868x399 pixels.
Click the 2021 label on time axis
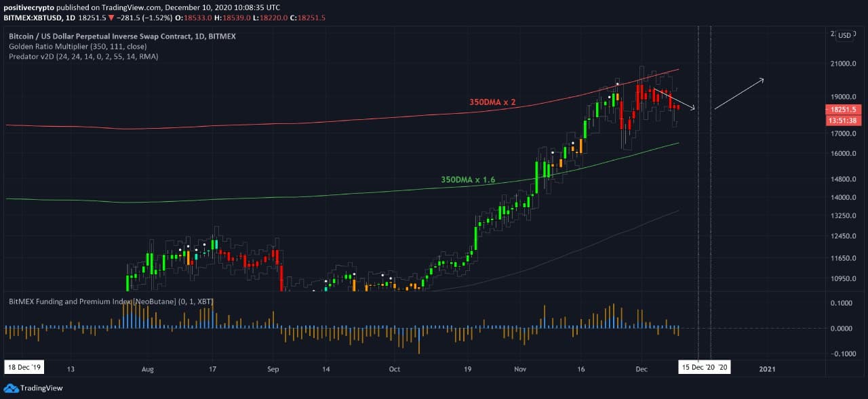(767, 369)
